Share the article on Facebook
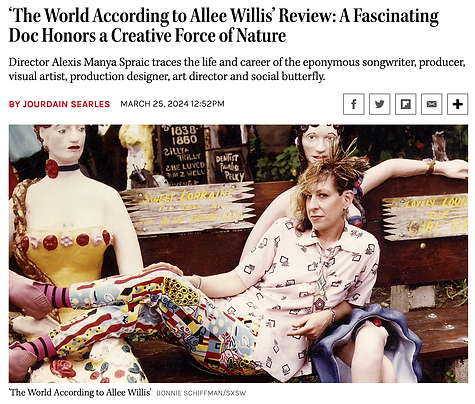Viewport: 475px width, 404px height. pos(353,104)
